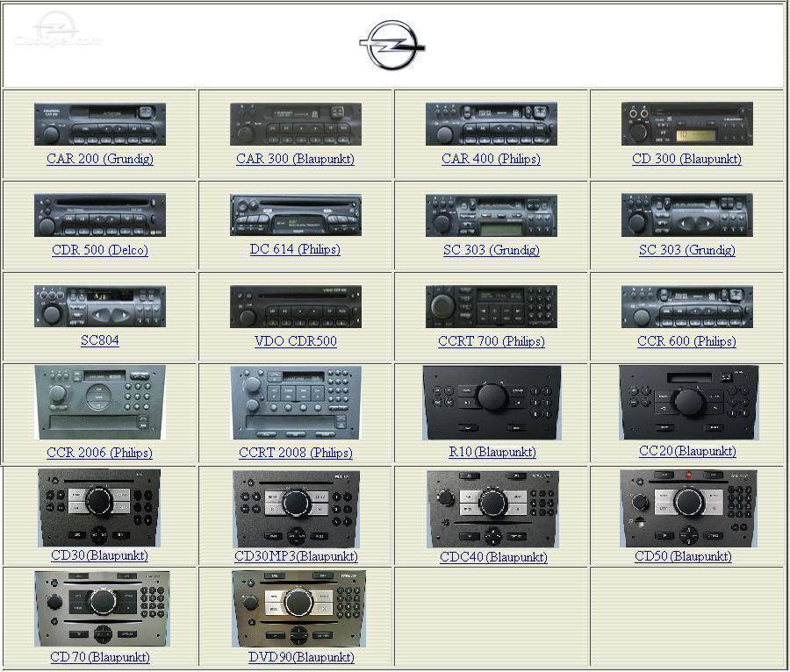Select the SC804 radio thumbnail
790x672 pixels.
[100, 306]
